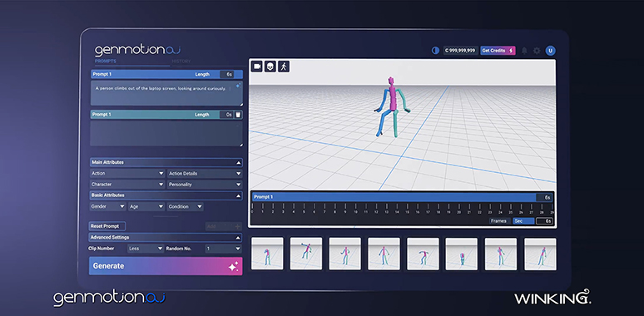
Task: Collapse the Main Attributes section
Action: (x=238, y=162)
